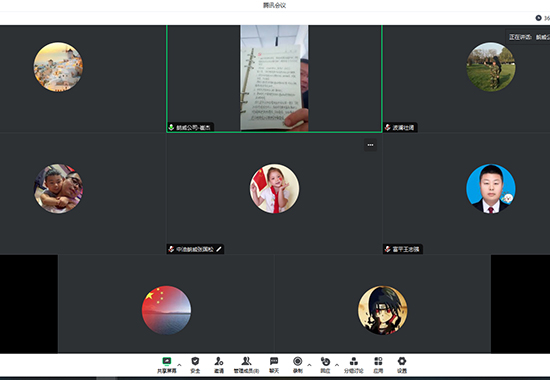
Task: Select the Chinese flag sea avatar
Action: pyautogui.click(x=166, y=310)
